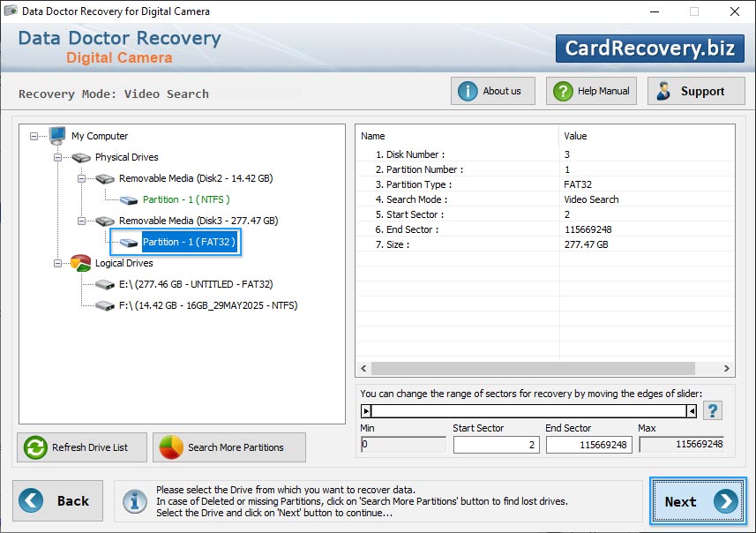Click the Min value field
The image size is (756, 533).
click(403, 444)
